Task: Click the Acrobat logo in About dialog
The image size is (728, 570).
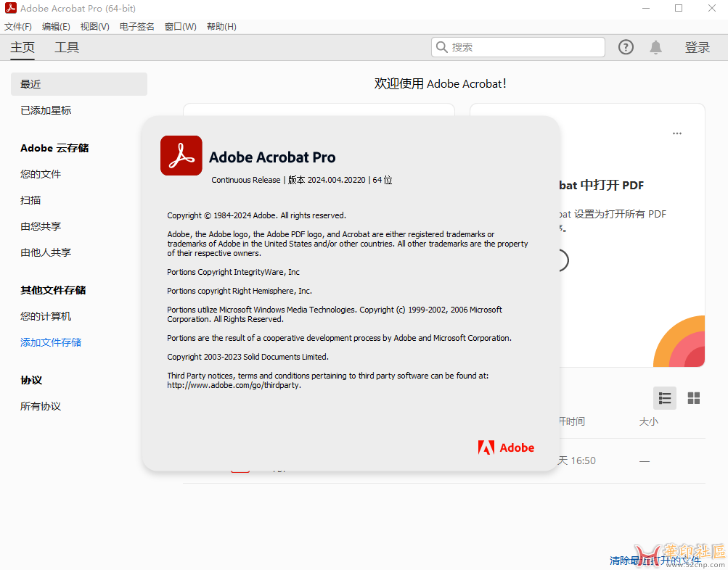Action: (x=181, y=156)
